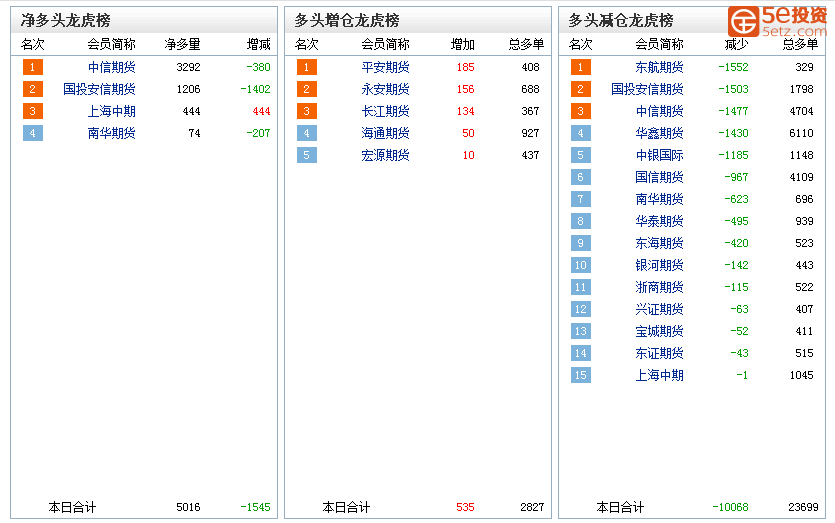Click rank 6 badge beside 国信期货
835x523 pixels.
[580, 177]
